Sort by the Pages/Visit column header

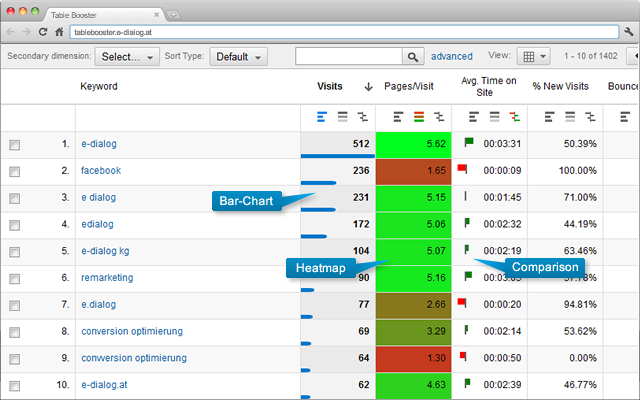(409, 87)
